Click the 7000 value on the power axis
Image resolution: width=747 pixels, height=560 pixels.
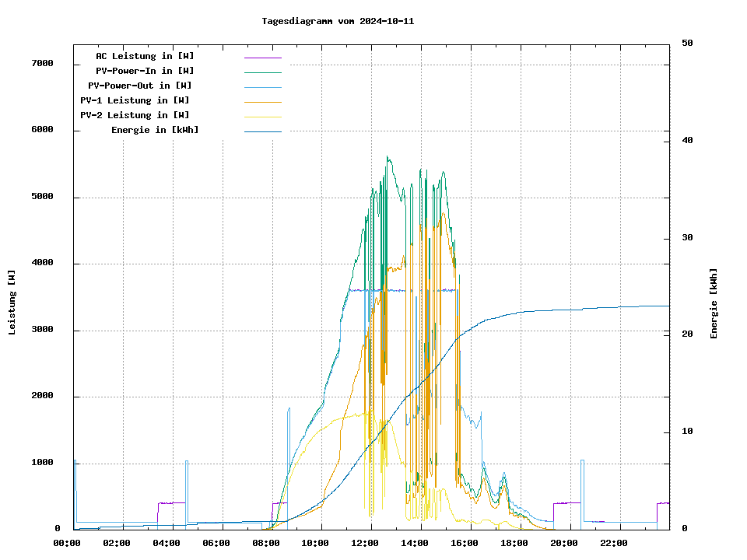click(42, 64)
